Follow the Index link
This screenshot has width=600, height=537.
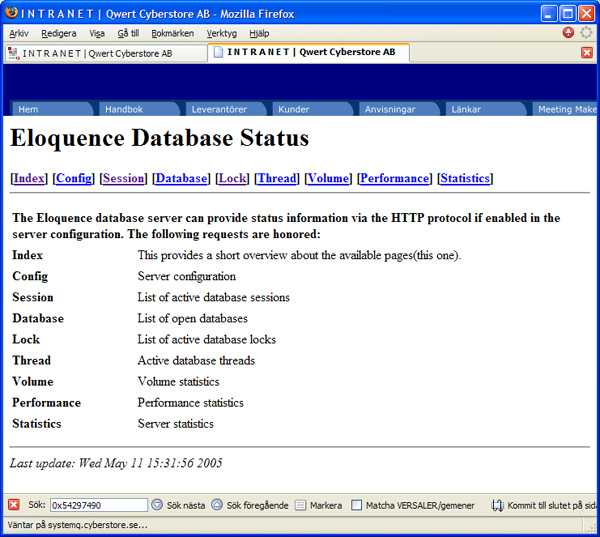pos(29,178)
